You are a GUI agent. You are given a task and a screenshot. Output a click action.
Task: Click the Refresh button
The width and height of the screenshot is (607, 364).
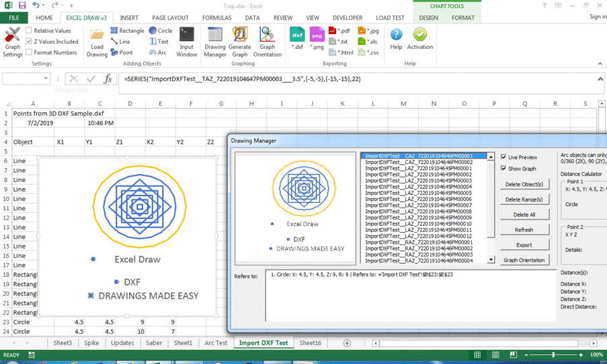[524, 230]
